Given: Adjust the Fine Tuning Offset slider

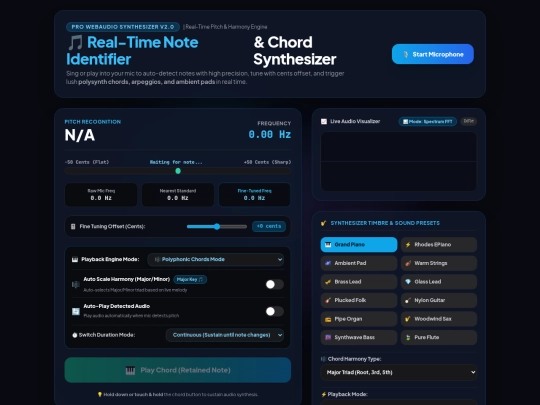Looking at the screenshot, I should click(217, 227).
